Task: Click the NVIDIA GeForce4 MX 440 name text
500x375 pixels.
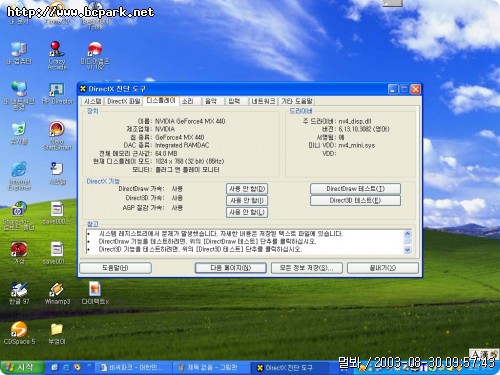Action: pos(190,121)
